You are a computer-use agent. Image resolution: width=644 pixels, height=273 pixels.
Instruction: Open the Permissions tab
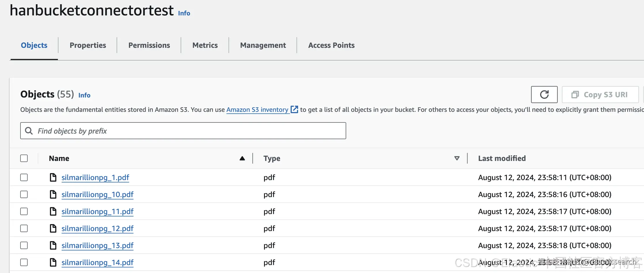coord(149,45)
